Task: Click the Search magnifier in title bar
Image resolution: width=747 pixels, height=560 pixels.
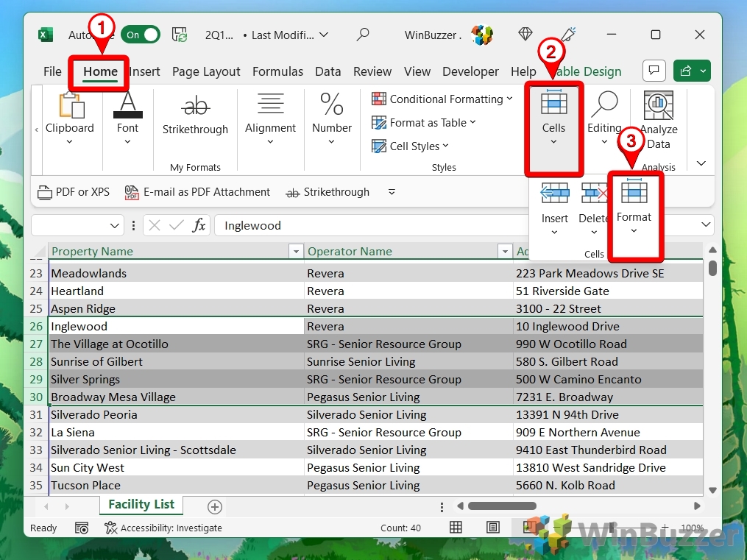Action: [x=362, y=35]
